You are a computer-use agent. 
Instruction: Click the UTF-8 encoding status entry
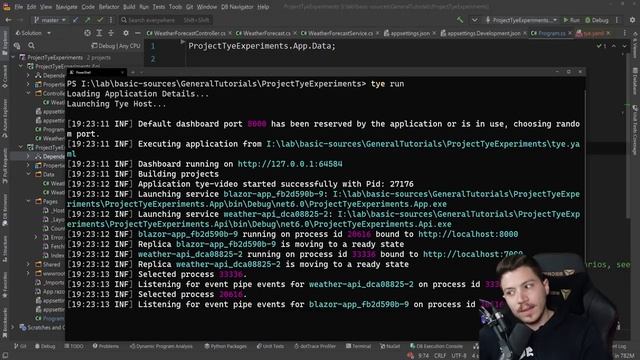(458, 356)
